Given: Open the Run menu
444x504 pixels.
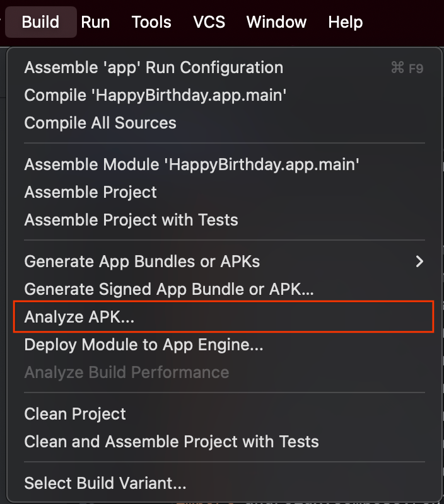Looking at the screenshot, I should 95,22.
